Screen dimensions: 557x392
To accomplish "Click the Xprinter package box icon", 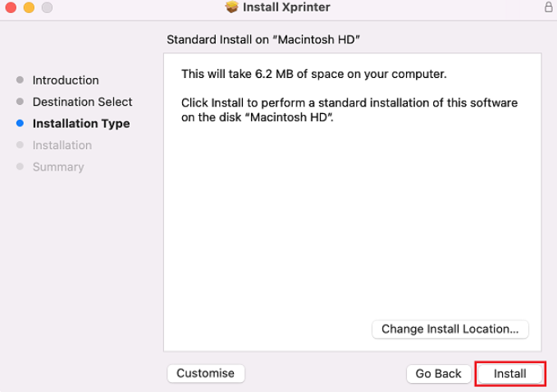I will point(231,7).
